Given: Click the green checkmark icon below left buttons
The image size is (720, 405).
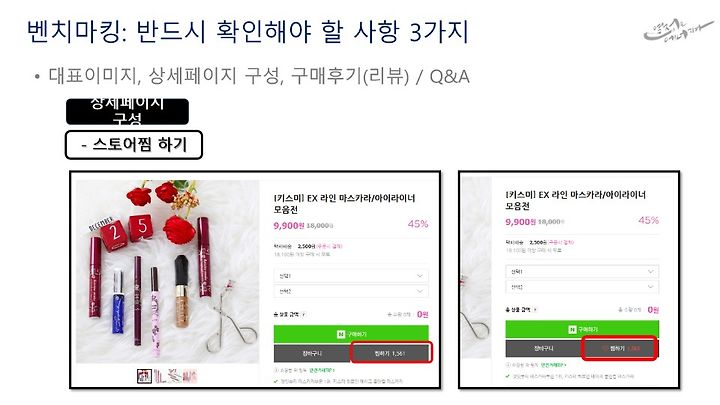Looking at the screenshot, I should click(x=276, y=381).
